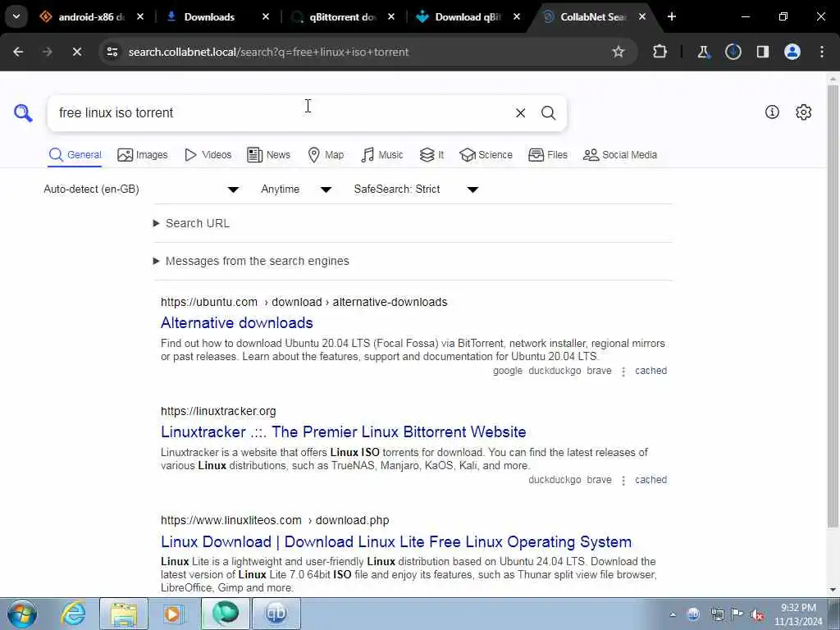The image size is (840, 630).
Task: Stop page loading button
Action: pos(76,52)
